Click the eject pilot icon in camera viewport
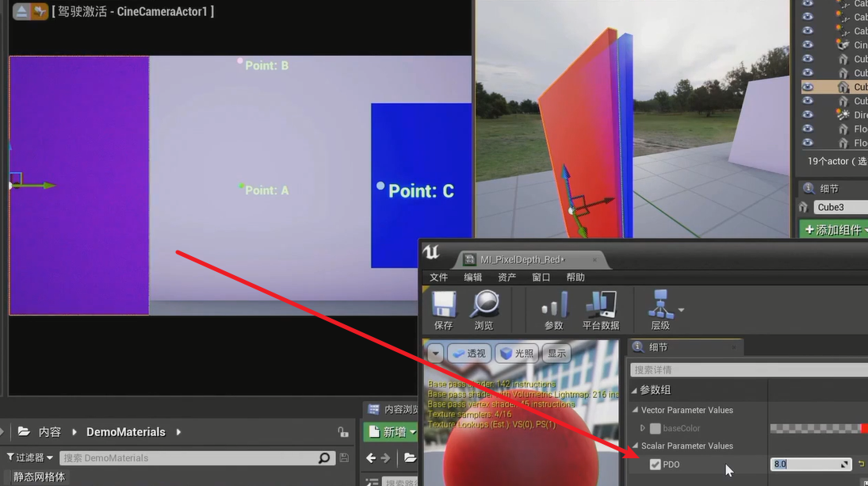The image size is (868, 486). pos(21,12)
